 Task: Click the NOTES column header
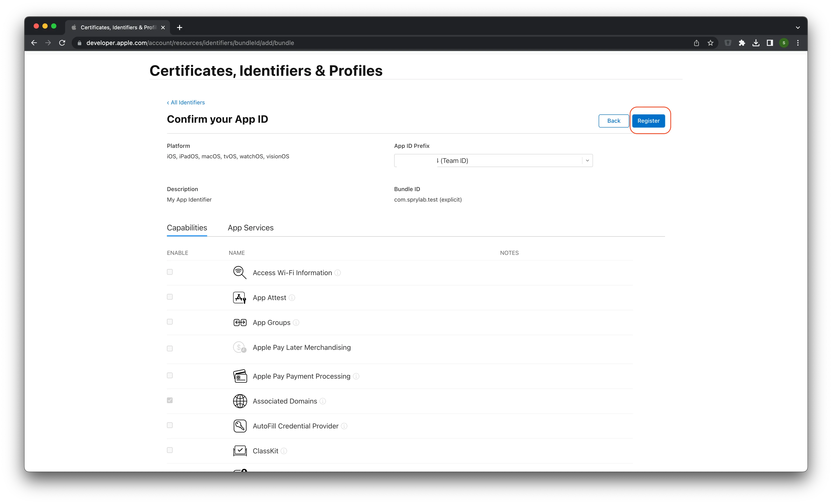coord(509,253)
